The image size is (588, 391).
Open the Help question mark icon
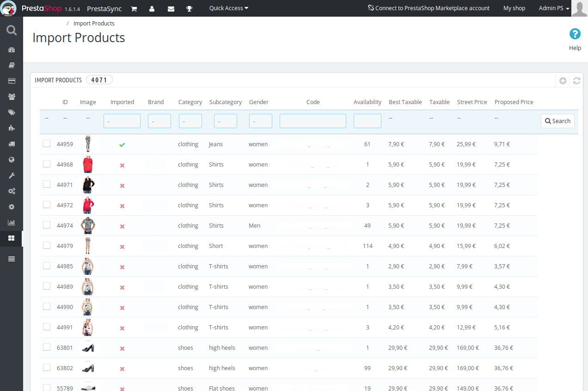pos(575,34)
